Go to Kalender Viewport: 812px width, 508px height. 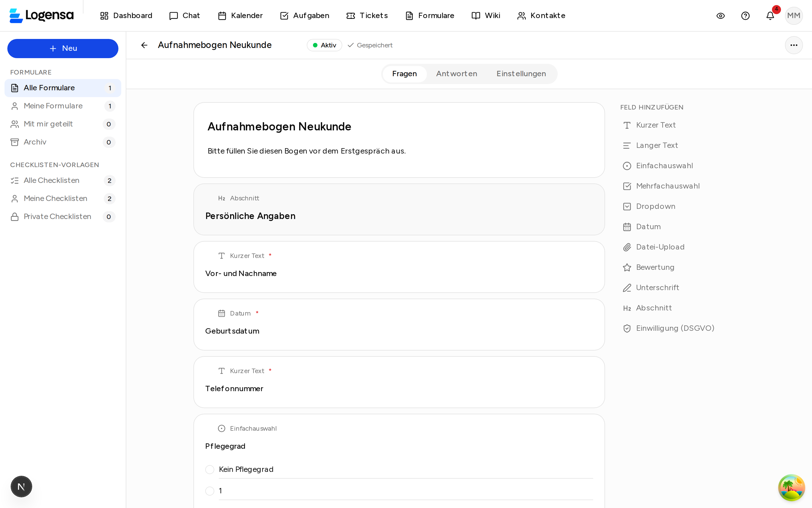pos(240,16)
